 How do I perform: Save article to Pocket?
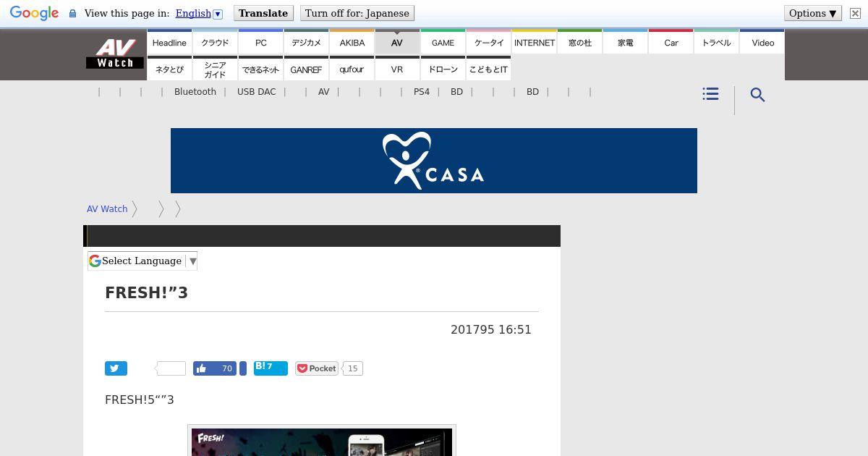point(316,368)
